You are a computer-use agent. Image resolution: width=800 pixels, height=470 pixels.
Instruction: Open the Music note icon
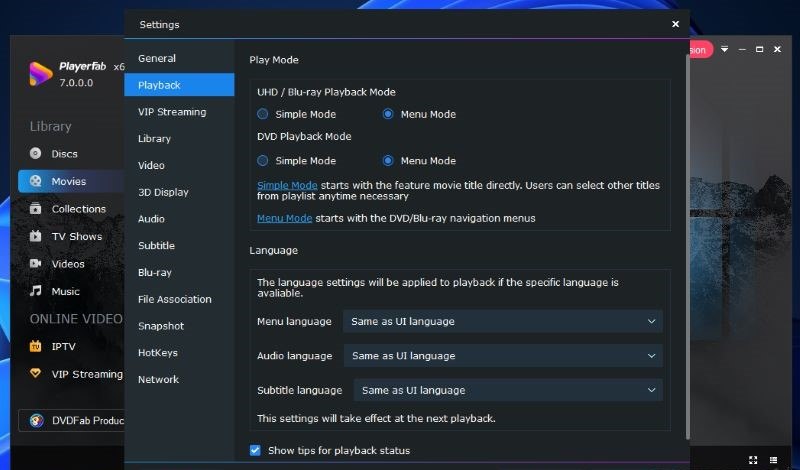(x=35, y=291)
